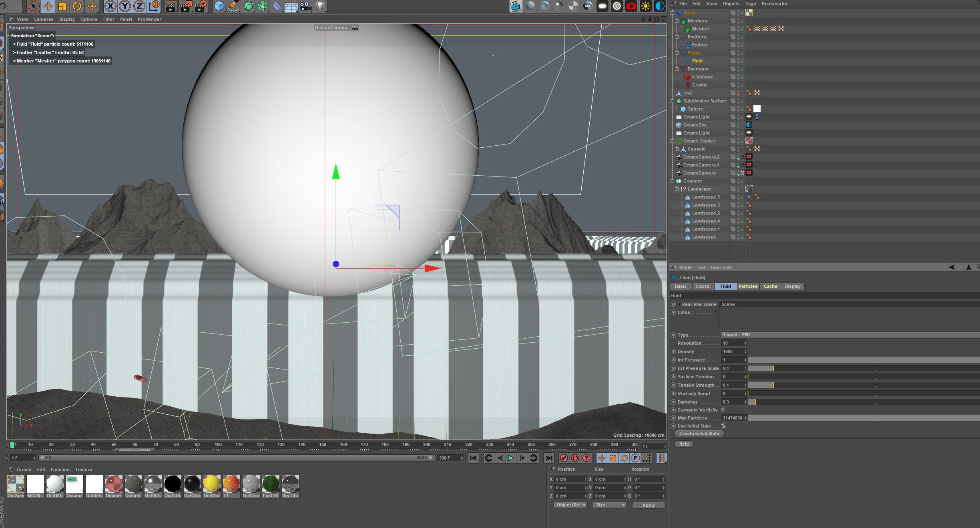Click Record Active Objects key button
This screenshot has height=528, width=980.
point(564,458)
